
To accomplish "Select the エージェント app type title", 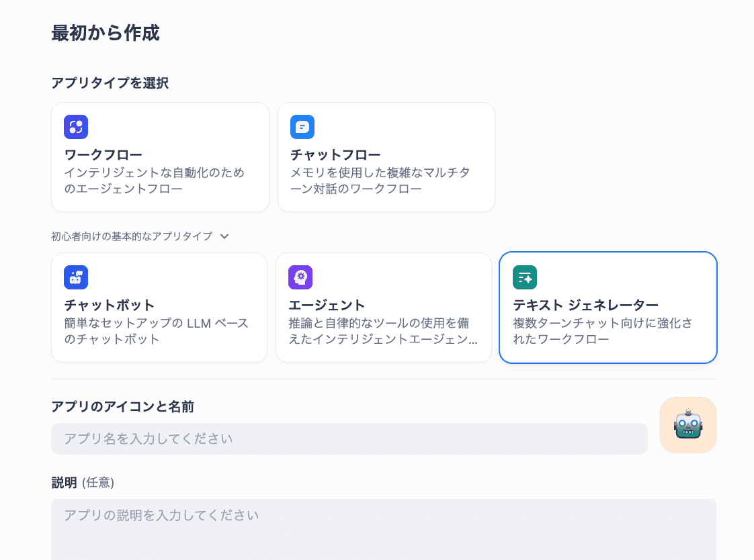I will coord(327,306).
